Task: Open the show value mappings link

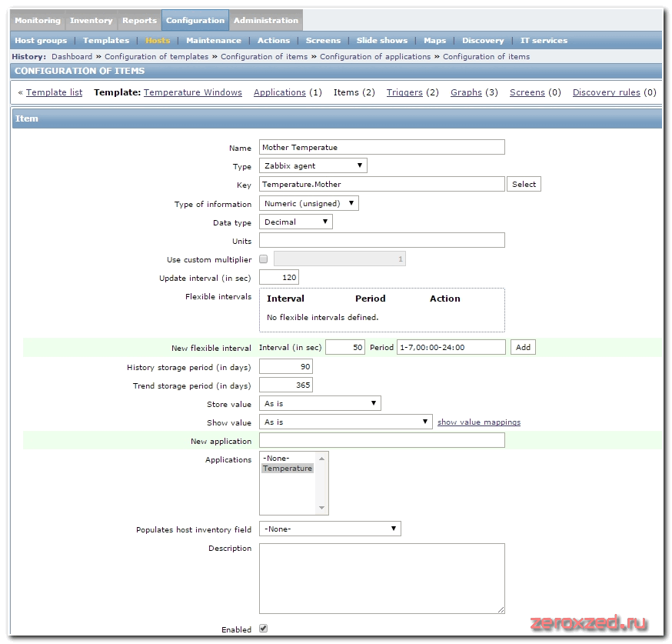Action: click(x=478, y=422)
